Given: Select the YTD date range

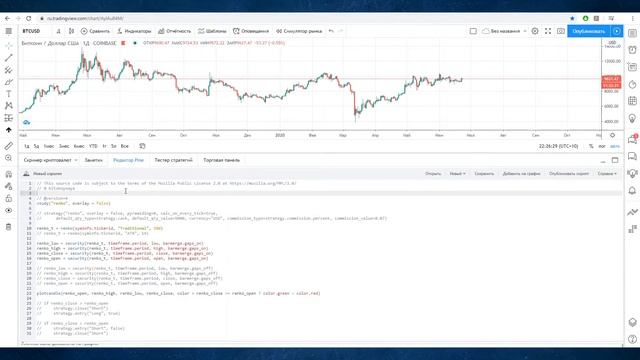Looking at the screenshot, I should click(93, 146).
